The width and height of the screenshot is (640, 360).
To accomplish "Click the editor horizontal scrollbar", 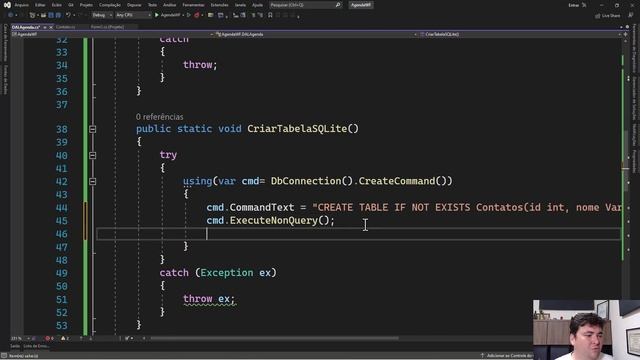I will [274, 338].
